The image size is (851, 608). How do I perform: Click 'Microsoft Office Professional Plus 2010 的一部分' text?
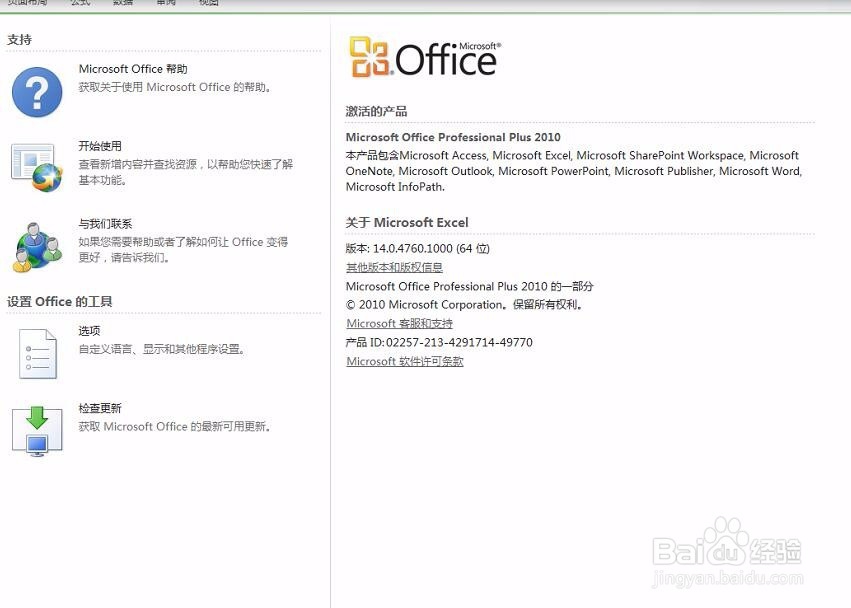tap(469, 287)
